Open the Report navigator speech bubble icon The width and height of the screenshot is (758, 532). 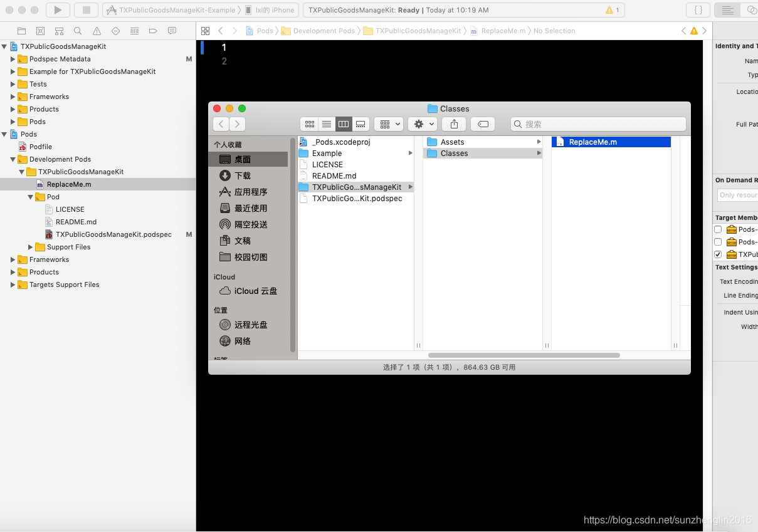[x=172, y=31]
